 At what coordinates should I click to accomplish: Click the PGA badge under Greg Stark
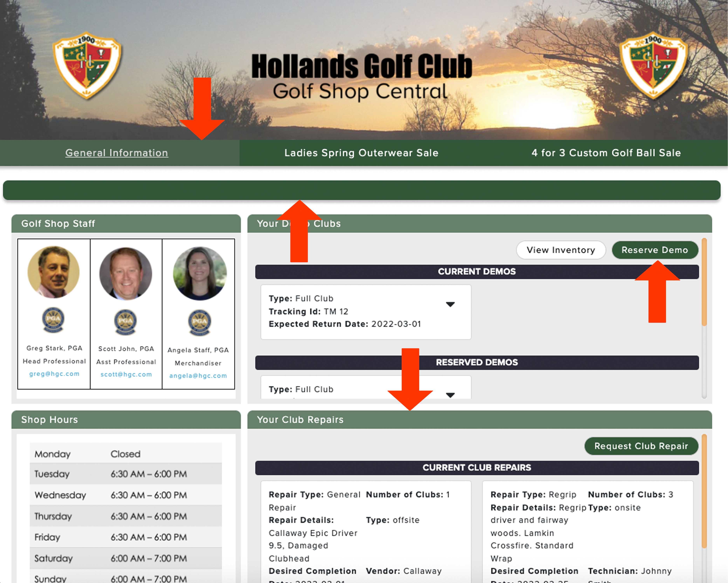click(x=53, y=320)
